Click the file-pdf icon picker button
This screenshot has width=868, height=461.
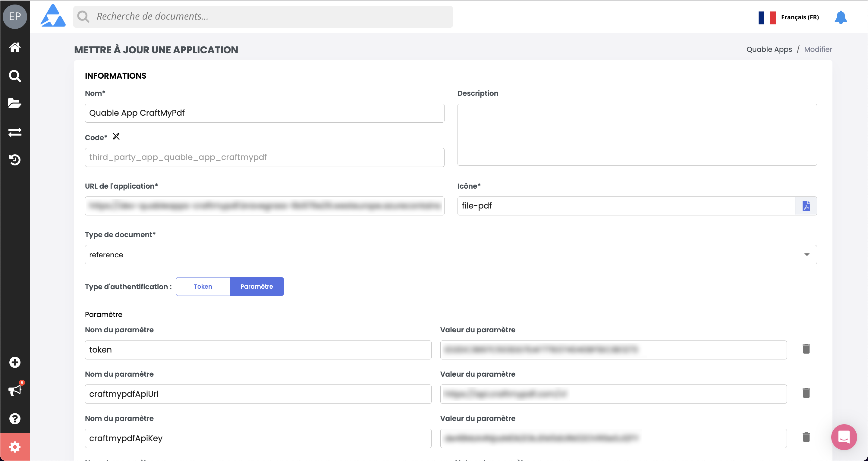click(x=806, y=205)
